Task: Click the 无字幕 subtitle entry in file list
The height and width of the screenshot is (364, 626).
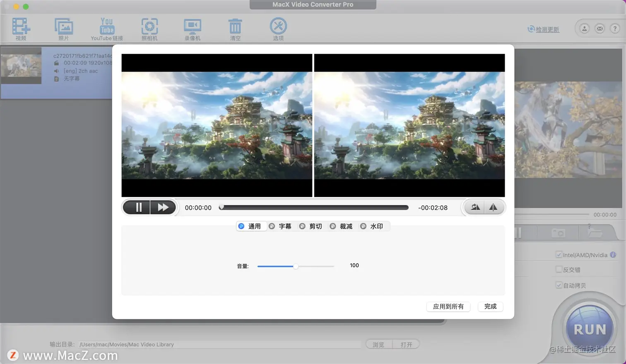Action: [x=71, y=79]
